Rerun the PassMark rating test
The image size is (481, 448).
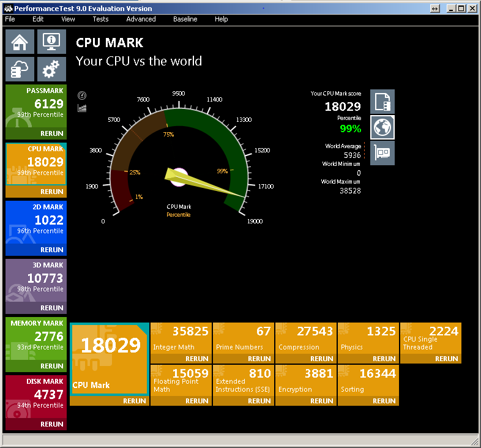tap(36, 133)
